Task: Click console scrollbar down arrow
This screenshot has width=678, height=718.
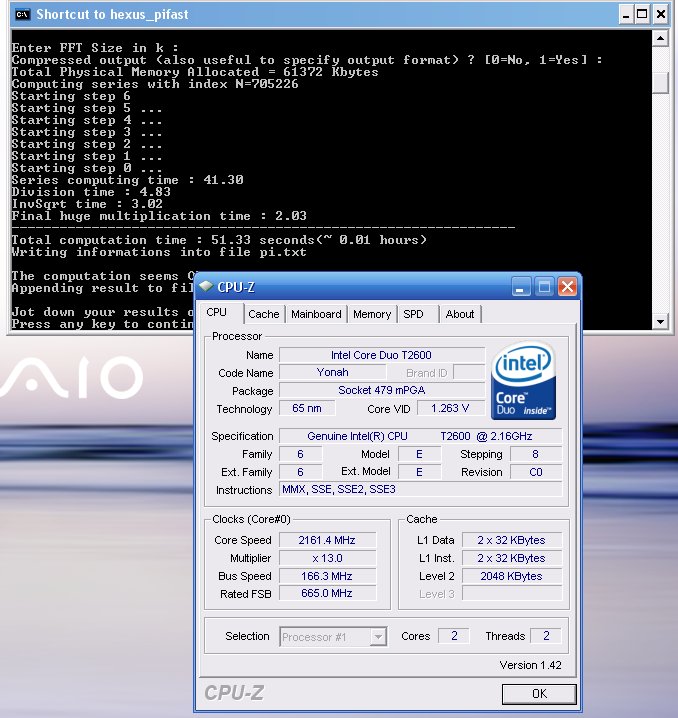Action: click(x=660, y=321)
